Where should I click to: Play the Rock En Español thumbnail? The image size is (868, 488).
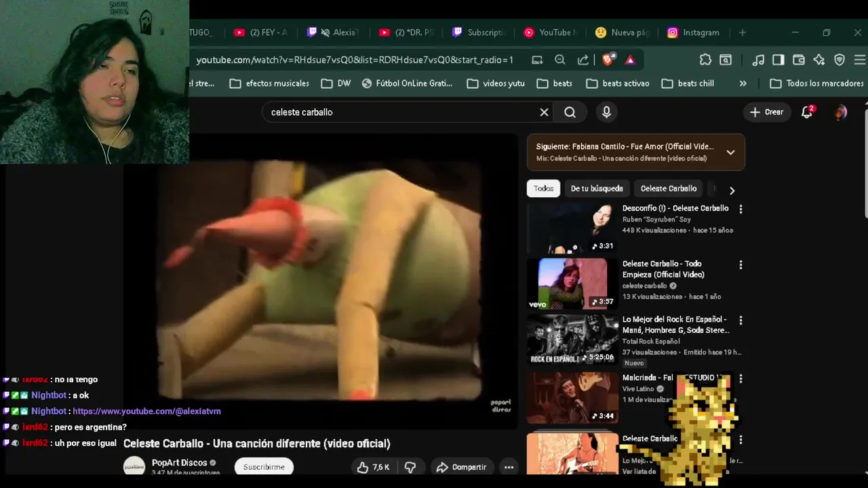[572, 340]
